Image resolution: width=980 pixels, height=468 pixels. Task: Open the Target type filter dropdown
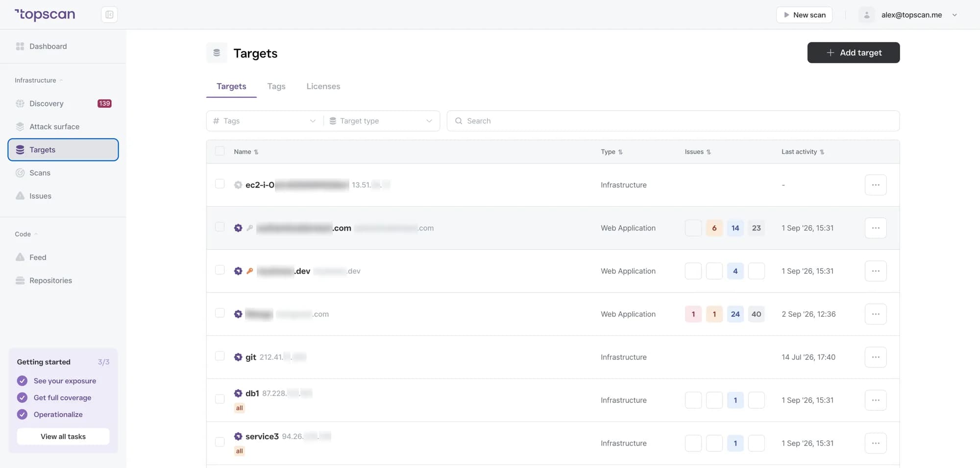click(381, 121)
